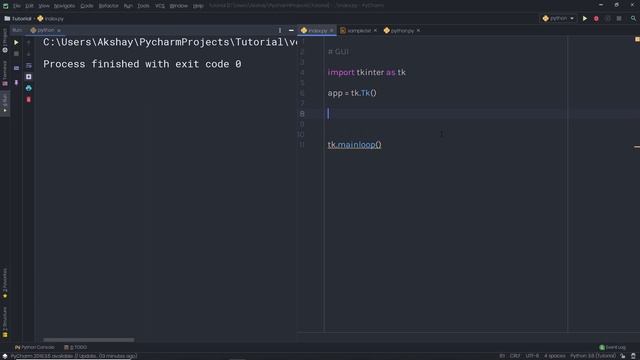Open the Window menu
Image resolution: width=640 pixels, height=360 pixels.
click(x=178, y=6)
